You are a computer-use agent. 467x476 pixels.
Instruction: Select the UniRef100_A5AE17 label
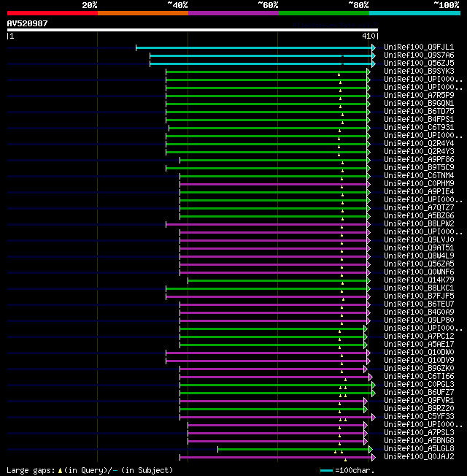tap(419, 345)
